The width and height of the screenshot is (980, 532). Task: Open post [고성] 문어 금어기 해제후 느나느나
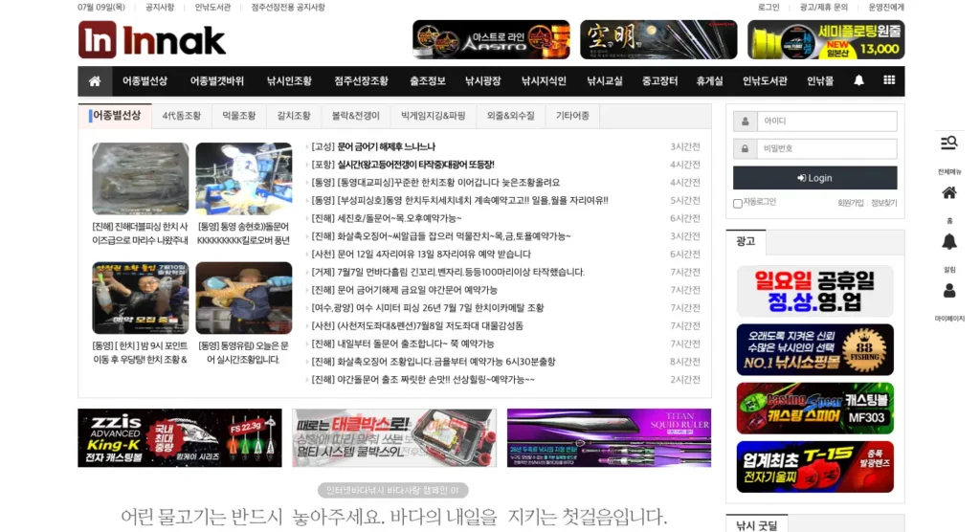tap(373, 147)
